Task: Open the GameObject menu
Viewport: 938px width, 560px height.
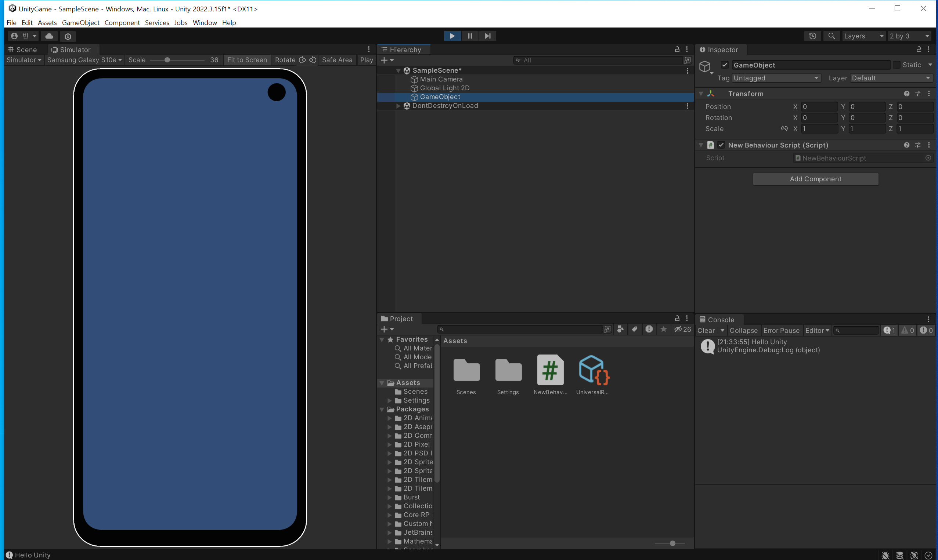Action: 80,23
